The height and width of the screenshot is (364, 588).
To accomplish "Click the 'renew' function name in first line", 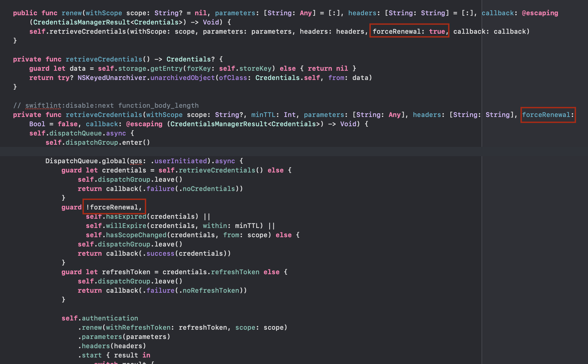I will click(x=72, y=13).
